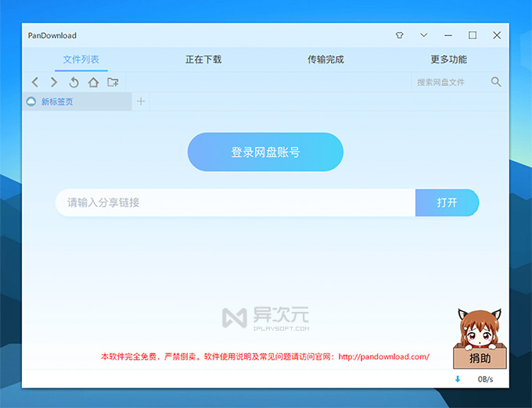Viewport: 532px width, 408px height.
Task: Select the 新标签页 tab
Action: coord(77,102)
